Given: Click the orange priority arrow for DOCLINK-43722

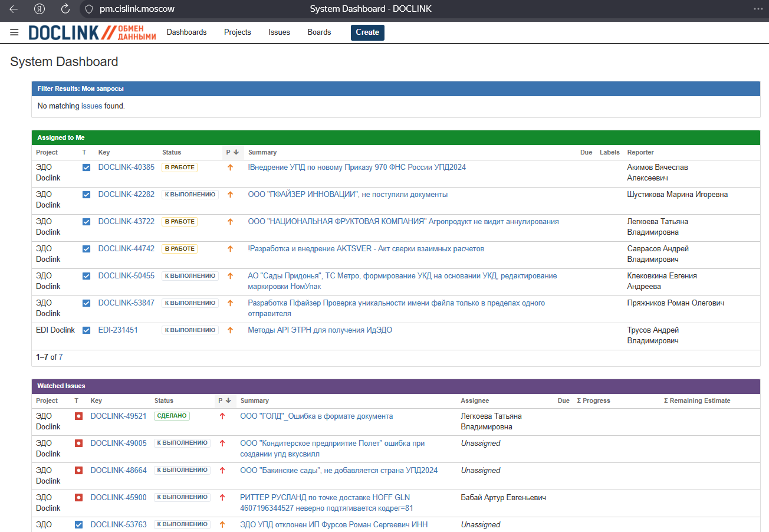Looking at the screenshot, I should [x=231, y=222].
